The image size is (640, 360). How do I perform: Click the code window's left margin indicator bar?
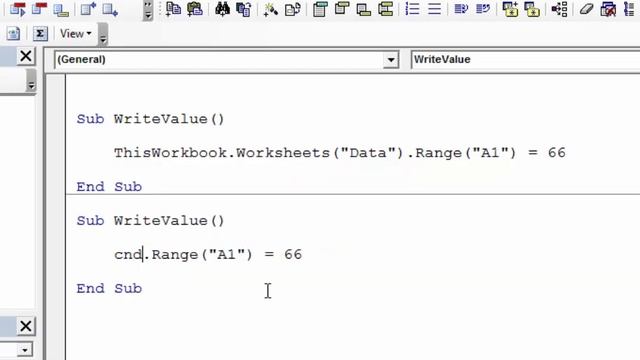pyautogui.click(x=56, y=216)
